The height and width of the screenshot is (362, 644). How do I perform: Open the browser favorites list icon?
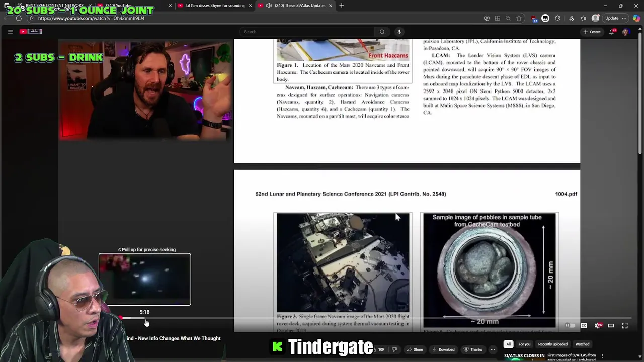(583, 18)
